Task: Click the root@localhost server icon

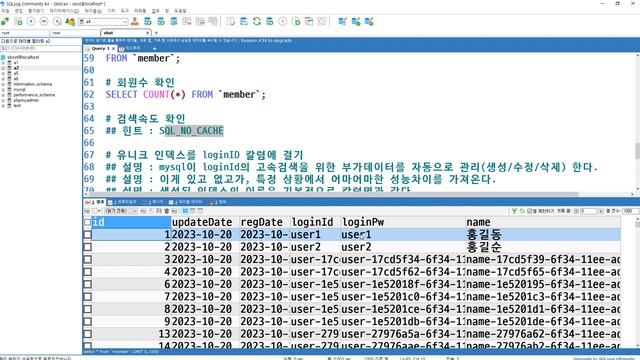Action: [x=3, y=58]
